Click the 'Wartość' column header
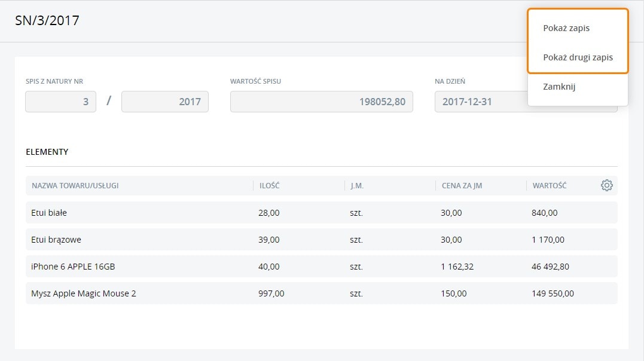 pos(550,185)
